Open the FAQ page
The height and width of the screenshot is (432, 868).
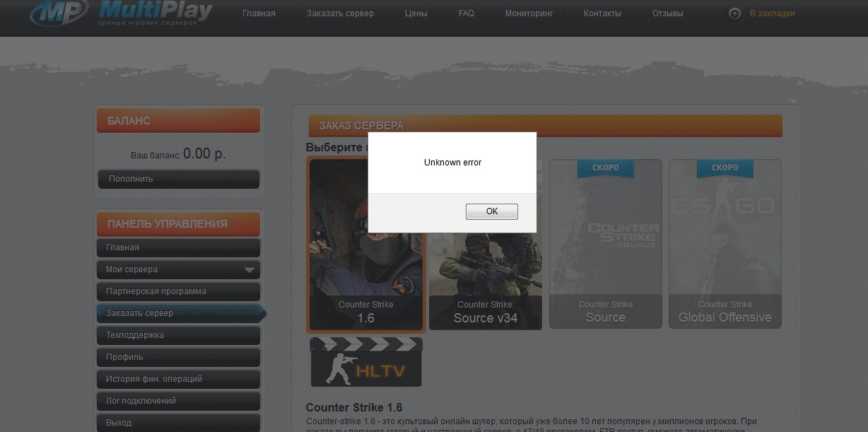[467, 13]
